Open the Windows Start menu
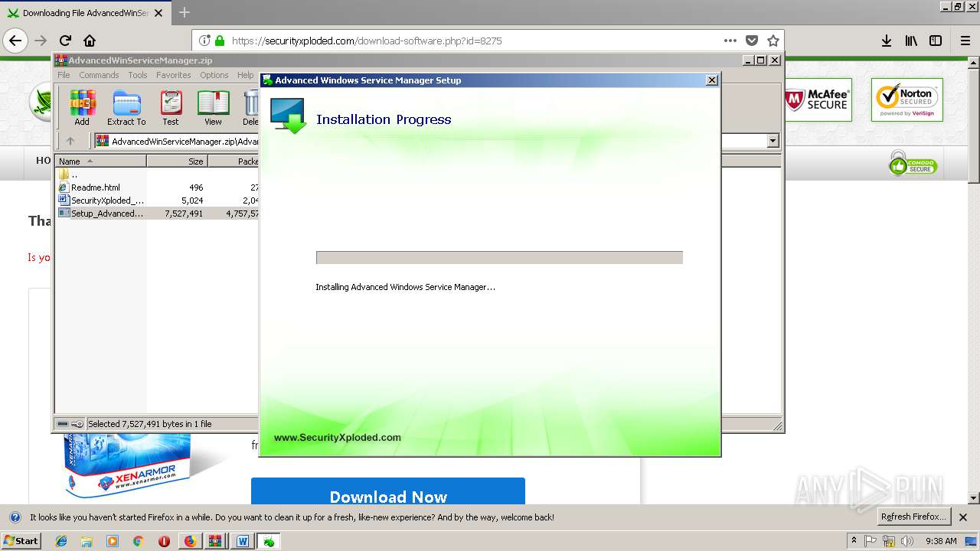Viewport: 980px width, 551px height. [x=21, y=541]
